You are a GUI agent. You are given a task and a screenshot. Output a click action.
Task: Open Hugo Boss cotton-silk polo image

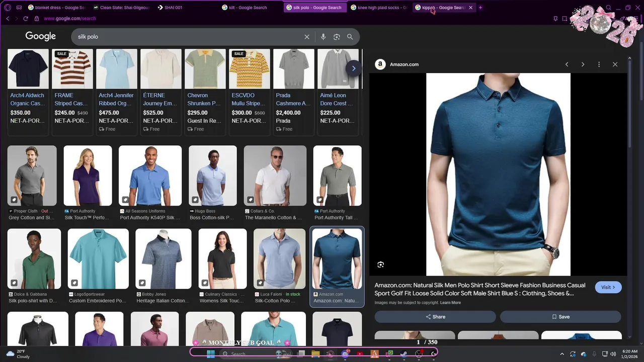click(213, 175)
